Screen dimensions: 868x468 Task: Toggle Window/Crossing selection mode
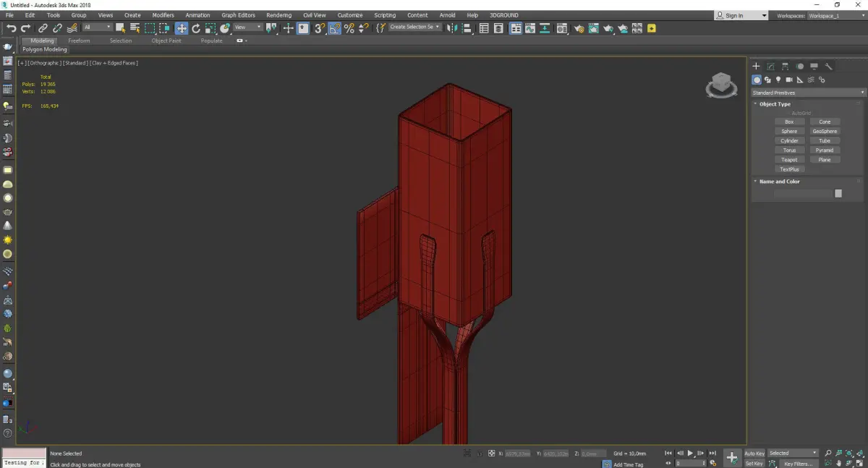click(x=164, y=28)
